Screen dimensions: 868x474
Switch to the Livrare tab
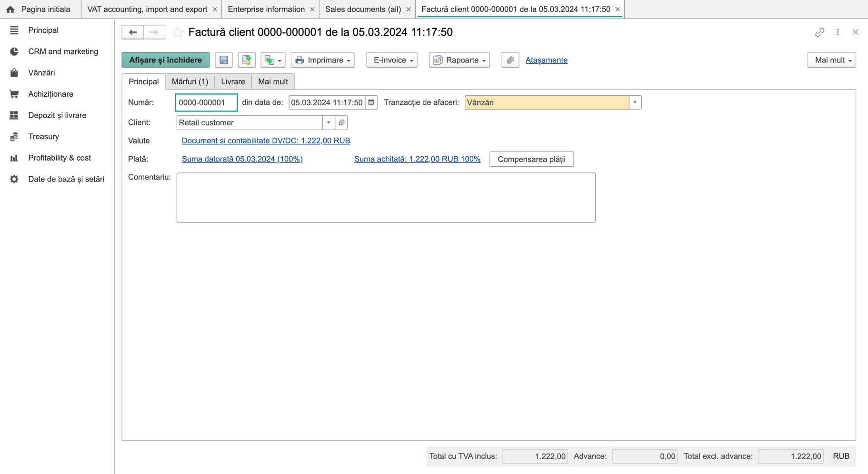pos(233,81)
